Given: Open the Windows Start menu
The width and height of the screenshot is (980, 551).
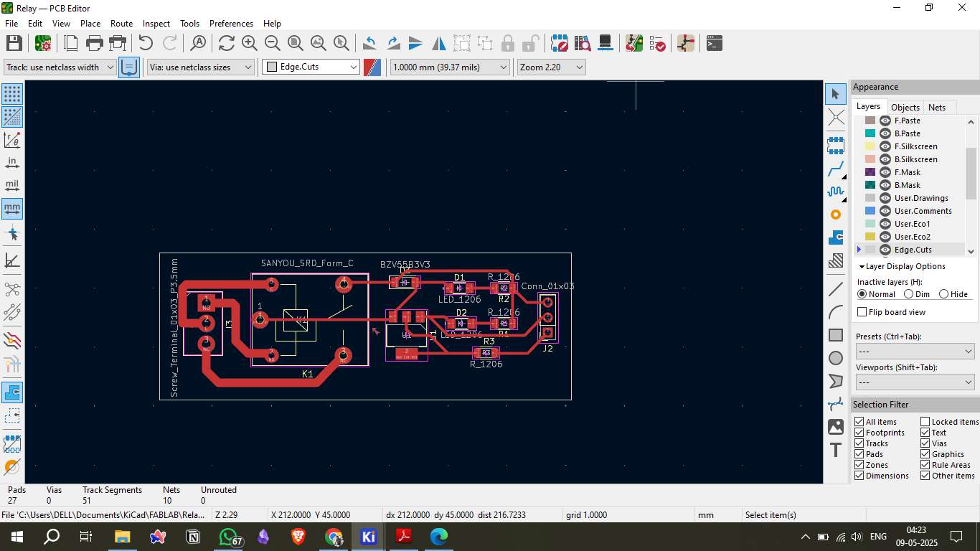Looking at the screenshot, I should [17, 537].
